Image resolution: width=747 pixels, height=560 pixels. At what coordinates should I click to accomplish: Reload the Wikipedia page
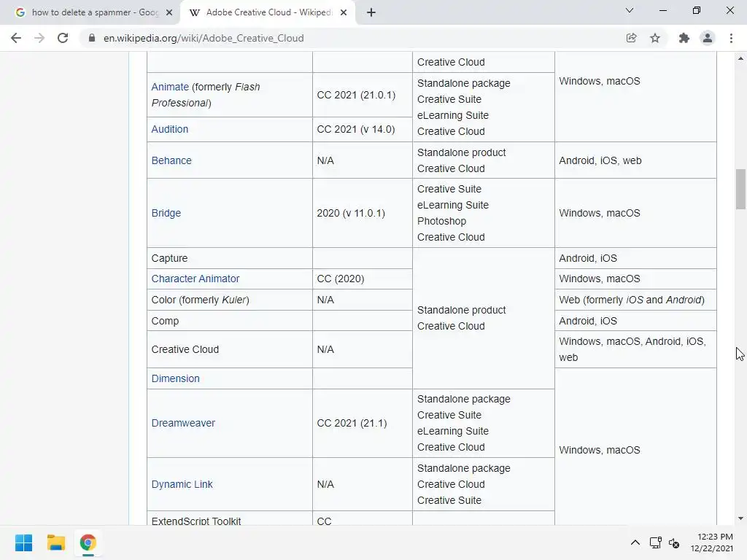point(63,38)
